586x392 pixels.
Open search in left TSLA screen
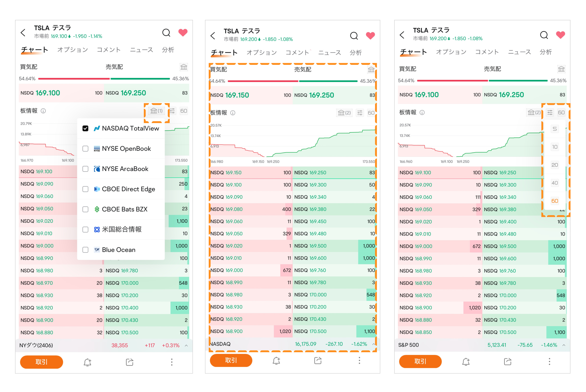tap(166, 32)
